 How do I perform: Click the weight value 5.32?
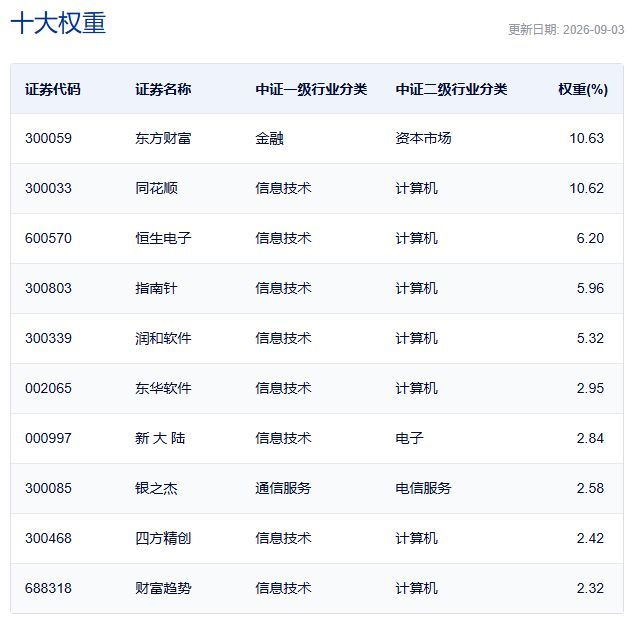pos(590,338)
